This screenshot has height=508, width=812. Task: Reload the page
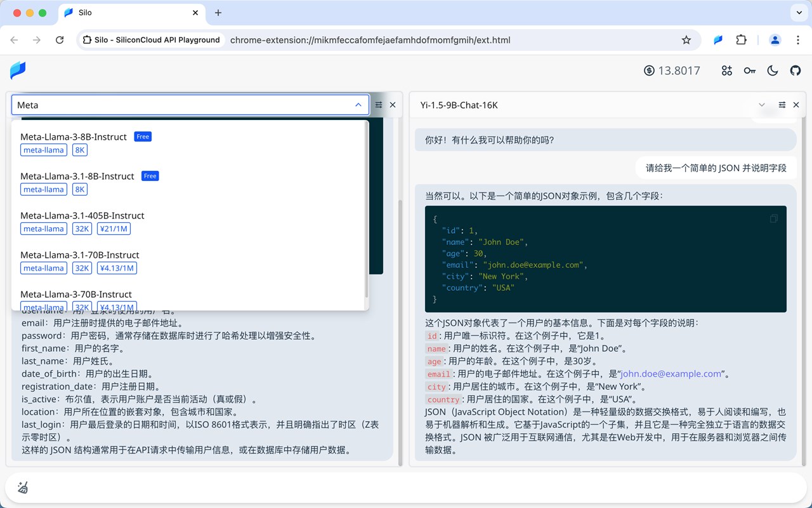tap(60, 40)
